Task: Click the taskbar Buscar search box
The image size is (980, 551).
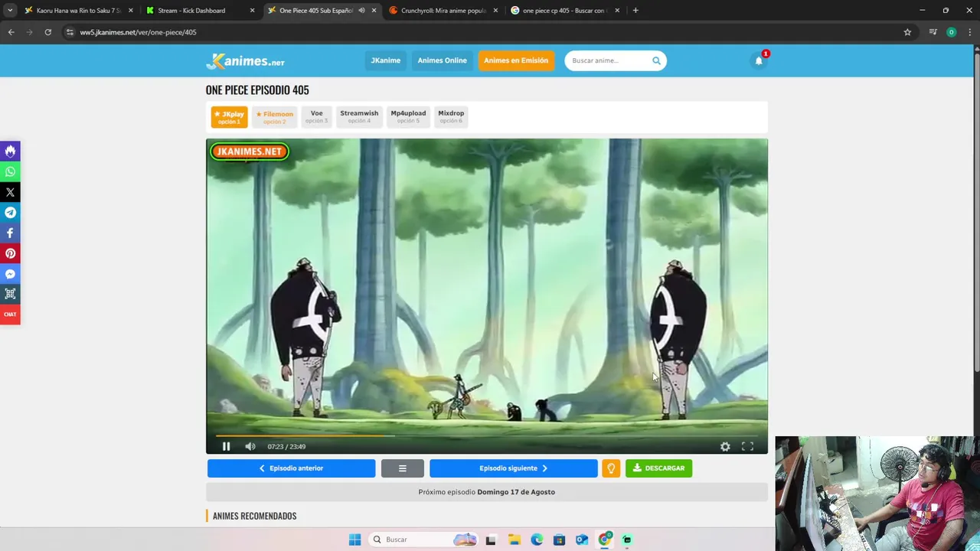Action: (x=423, y=540)
